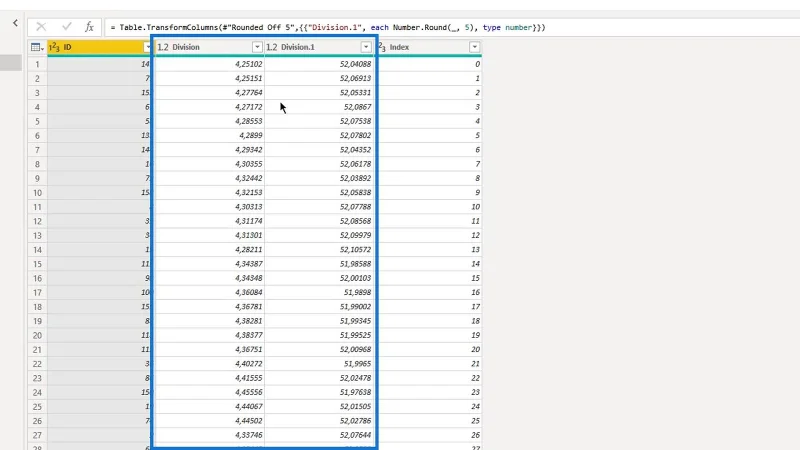The width and height of the screenshot is (800, 450).
Task: Click the Division cell 4,36084
Action: tap(209, 292)
